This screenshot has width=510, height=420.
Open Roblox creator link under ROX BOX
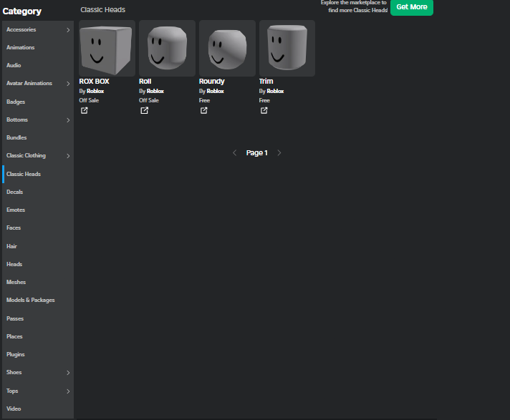95,92
